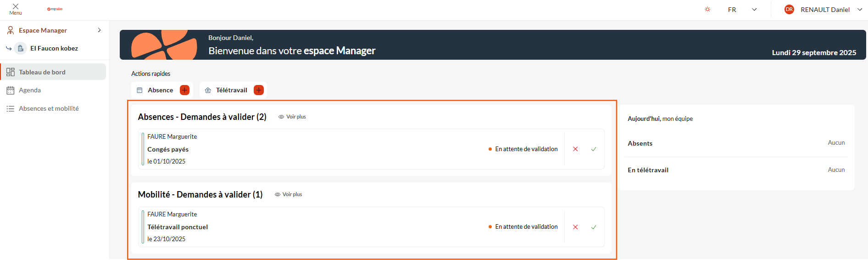Viewport: 868px width, 260px height.
Task: Open the FR language dropdown
Action: click(x=742, y=10)
